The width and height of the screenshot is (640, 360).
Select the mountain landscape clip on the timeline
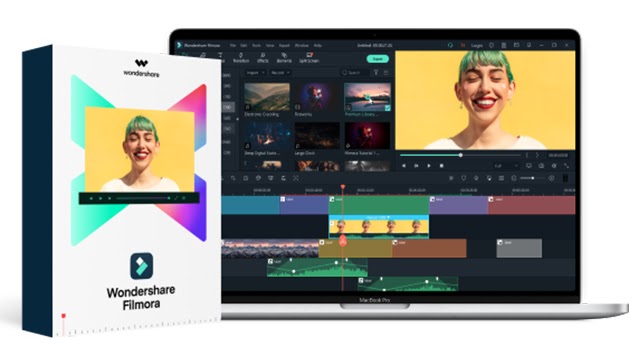tap(270, 248)
